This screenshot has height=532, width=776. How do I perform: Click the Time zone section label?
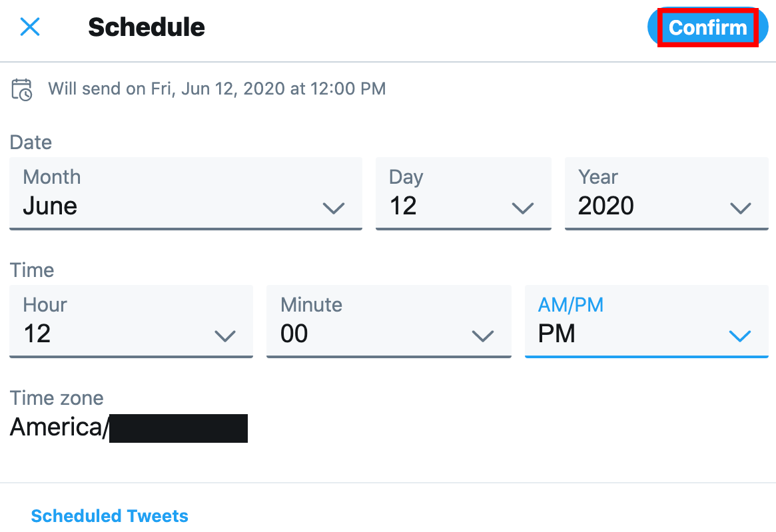(x=57, y=398)
